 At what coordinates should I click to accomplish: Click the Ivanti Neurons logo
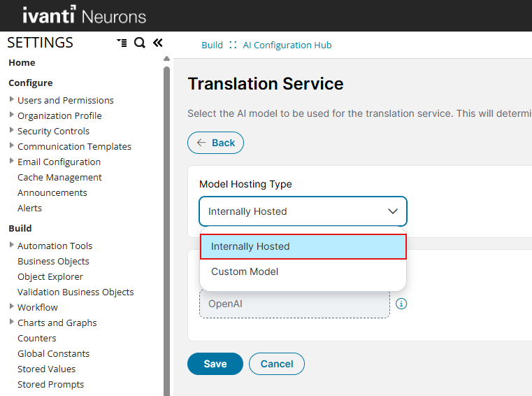(x=84, y=15)
